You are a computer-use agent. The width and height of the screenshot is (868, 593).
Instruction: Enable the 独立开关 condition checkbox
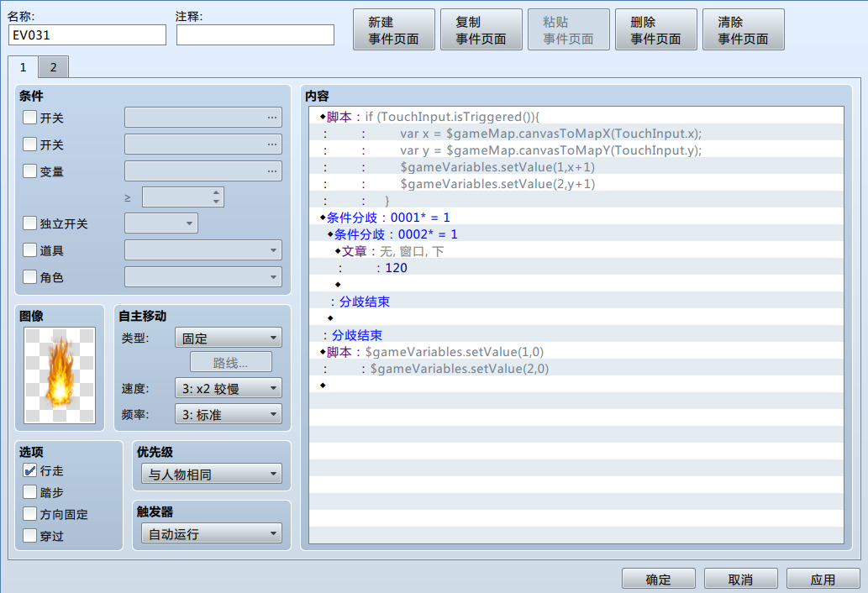click(x=29, y=223)
